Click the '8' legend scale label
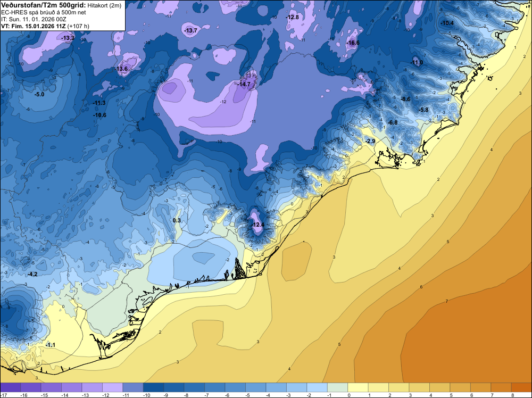Screen dimensions: 532x398 [512, 395]
